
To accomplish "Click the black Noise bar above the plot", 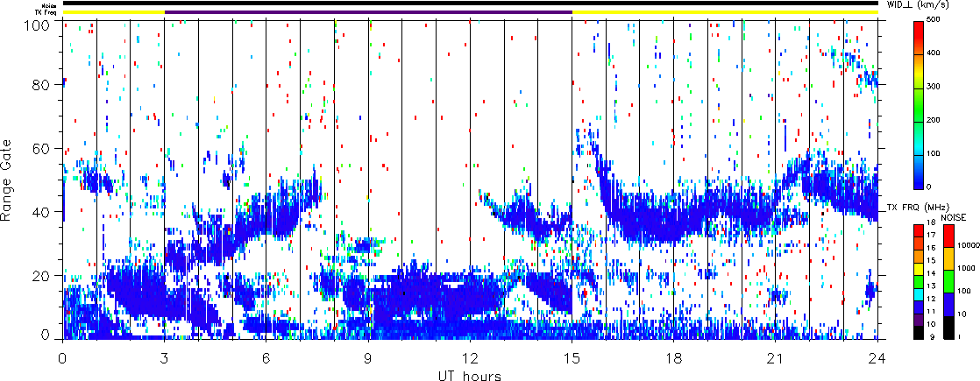I will (x=470, y=4).
